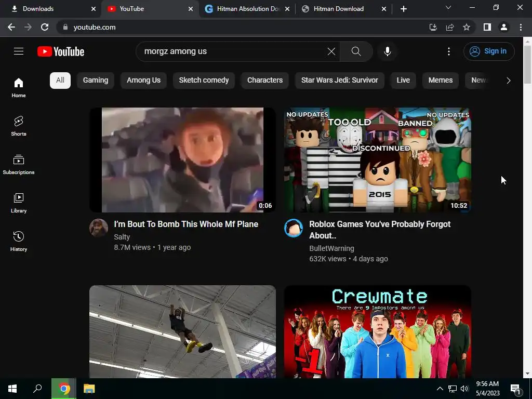Select the Live filter chip
Image resolution: width=532 pixels, height=399 pixels.
[x=403, y=81]
